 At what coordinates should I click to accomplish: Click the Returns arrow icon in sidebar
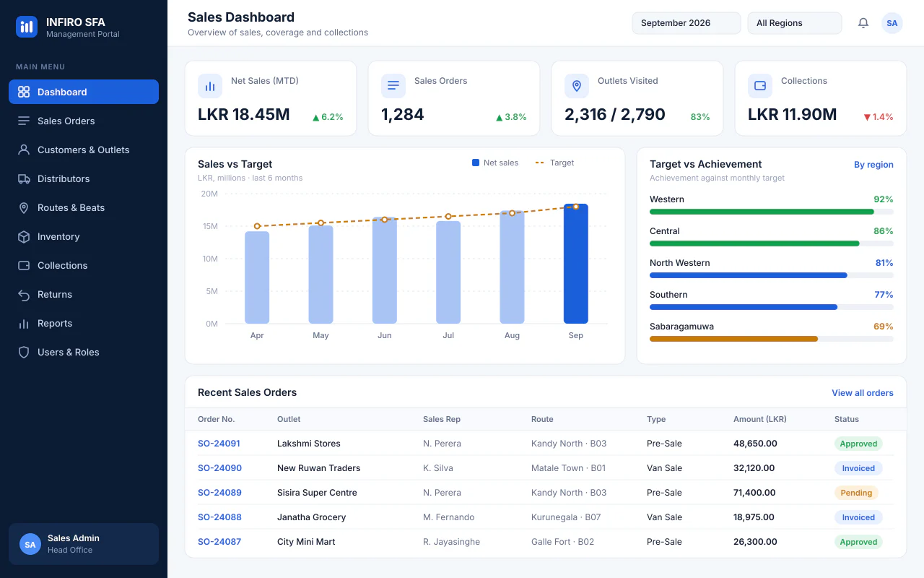(x=24, y=294)
